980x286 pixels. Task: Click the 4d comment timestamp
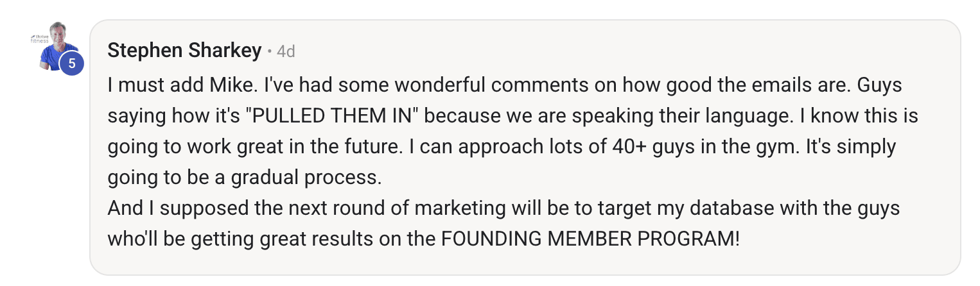(x=286, y=51)
